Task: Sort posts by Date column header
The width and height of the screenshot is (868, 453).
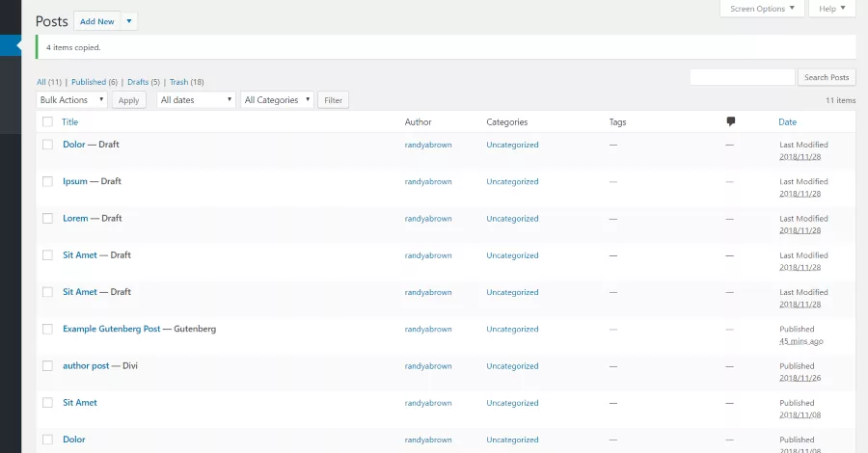Action: (787, 122)
